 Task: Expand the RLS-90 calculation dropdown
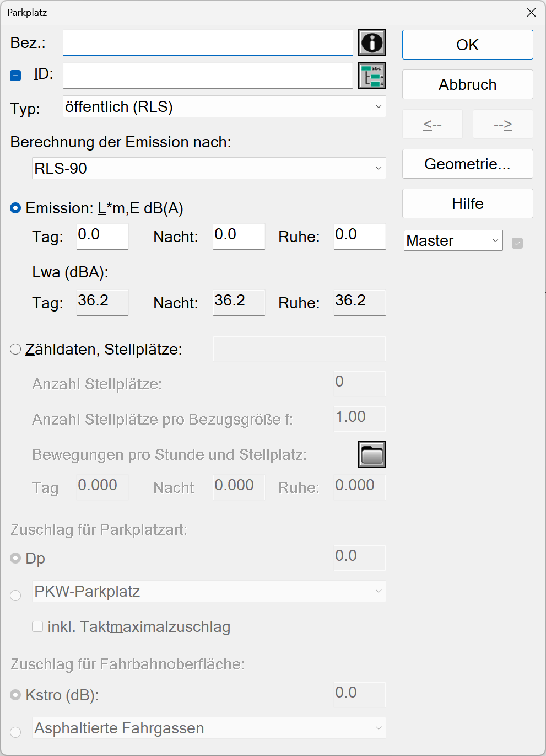(209, 168)
